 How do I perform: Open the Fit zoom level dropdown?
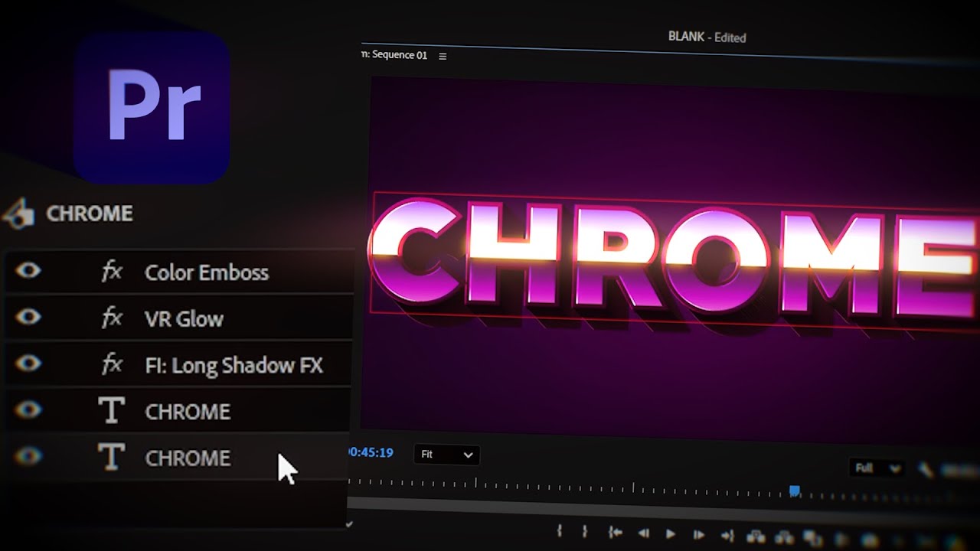click(x=447, y=455)
